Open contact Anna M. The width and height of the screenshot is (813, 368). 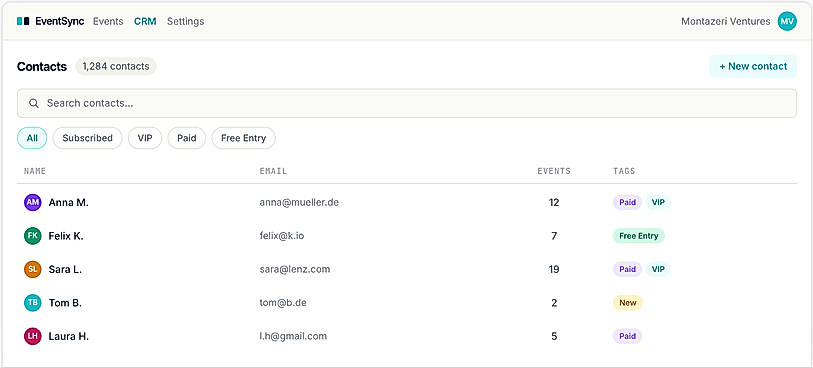tap(68, 203)
